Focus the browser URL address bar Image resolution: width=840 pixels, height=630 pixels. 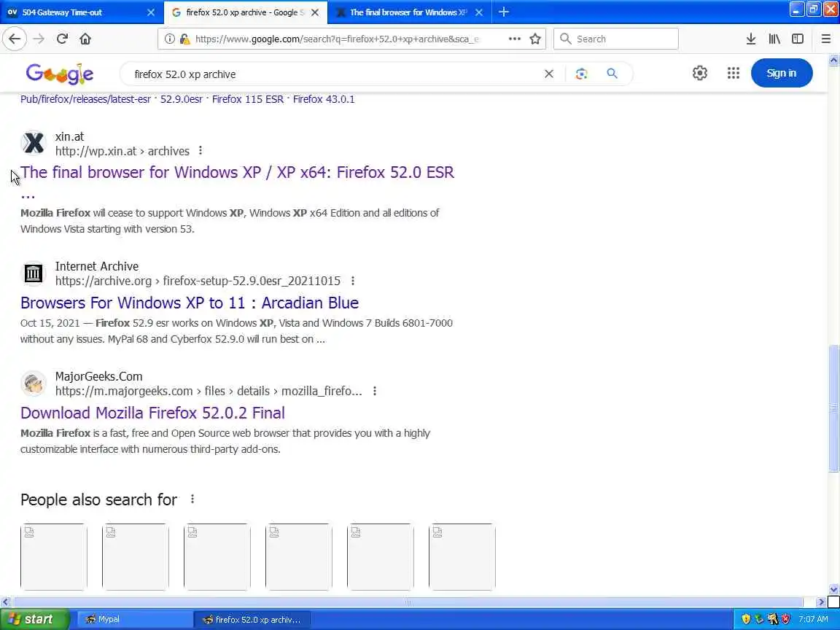tap(338, 39)
